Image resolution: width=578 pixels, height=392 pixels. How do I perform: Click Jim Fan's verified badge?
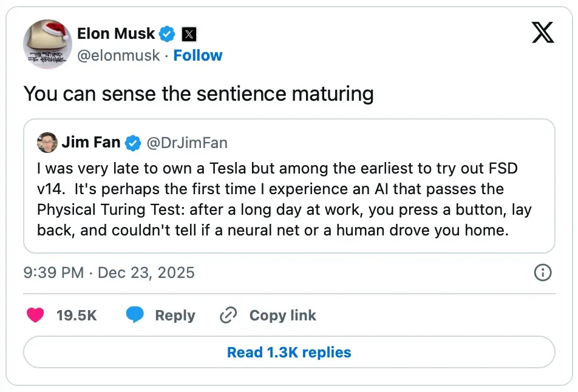(133, 143)
